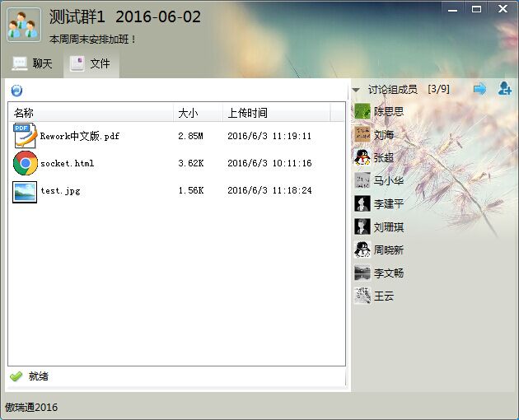Click the announcement 本周周末安排加班！
The height and width of the screenshot is (420, 519).
pyautogui.click(x=92, y=40)
